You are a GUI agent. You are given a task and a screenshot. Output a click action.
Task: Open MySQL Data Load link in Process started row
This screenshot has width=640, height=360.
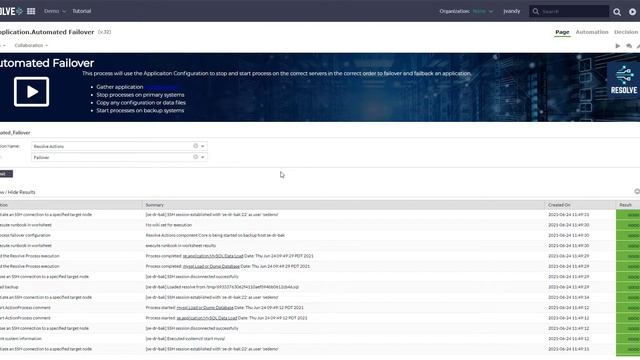point(207,318)
